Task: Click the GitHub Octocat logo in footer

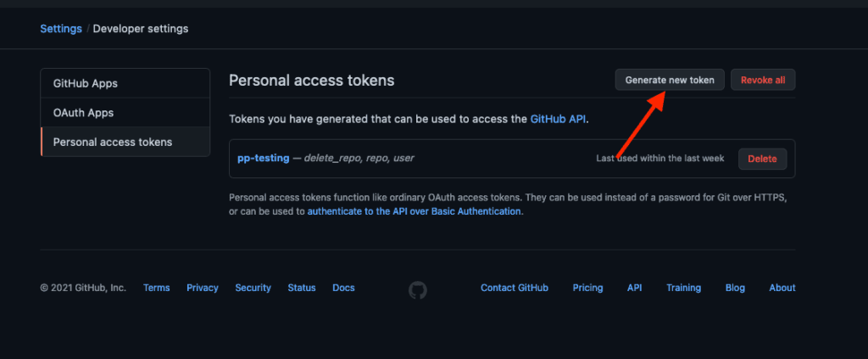Action: (x=418, y=289)
